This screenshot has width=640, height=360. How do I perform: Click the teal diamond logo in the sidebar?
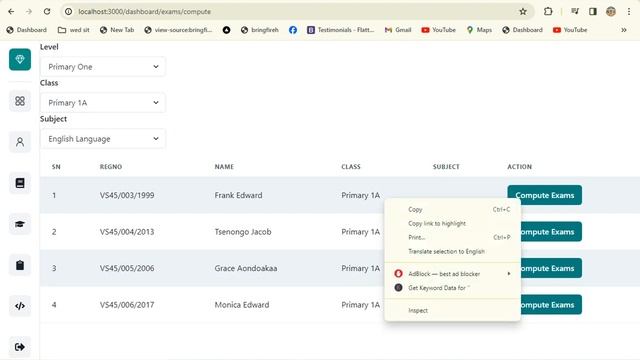pos(20,59)
